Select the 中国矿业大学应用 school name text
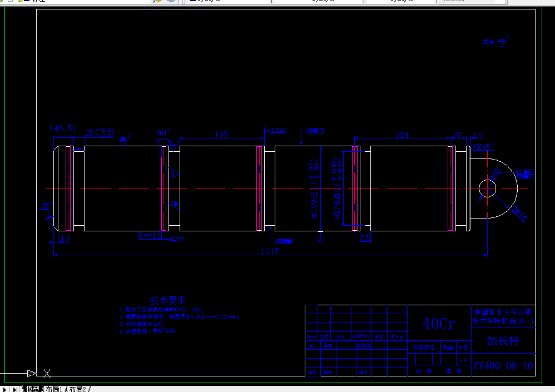 (503, 312)
